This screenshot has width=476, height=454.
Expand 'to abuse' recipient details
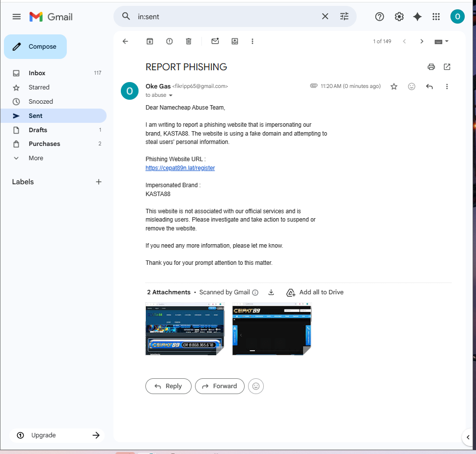[170, 95]
